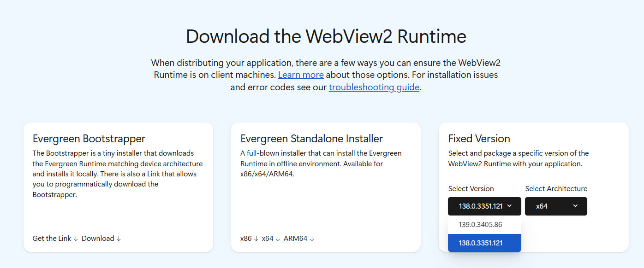Open the Select Architecture dropdown showing x64
This screenshot has height=268, width=644.
(x=556, y=206)
